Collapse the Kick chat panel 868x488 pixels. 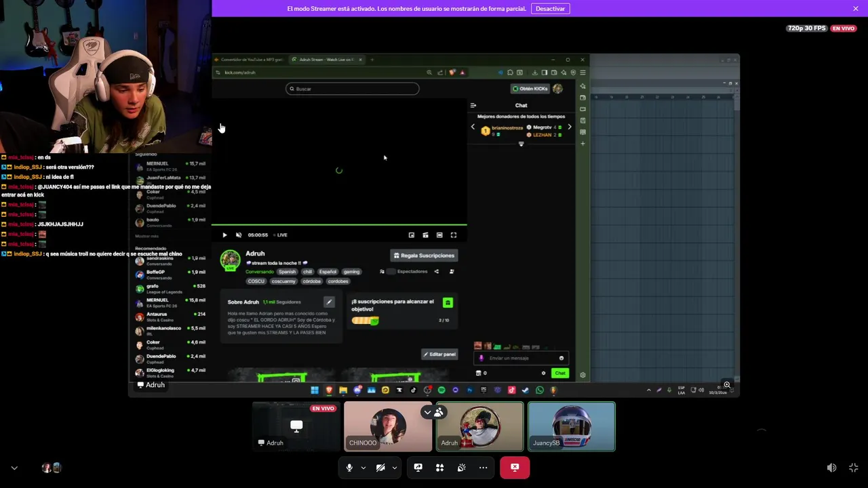pos(473,105)
